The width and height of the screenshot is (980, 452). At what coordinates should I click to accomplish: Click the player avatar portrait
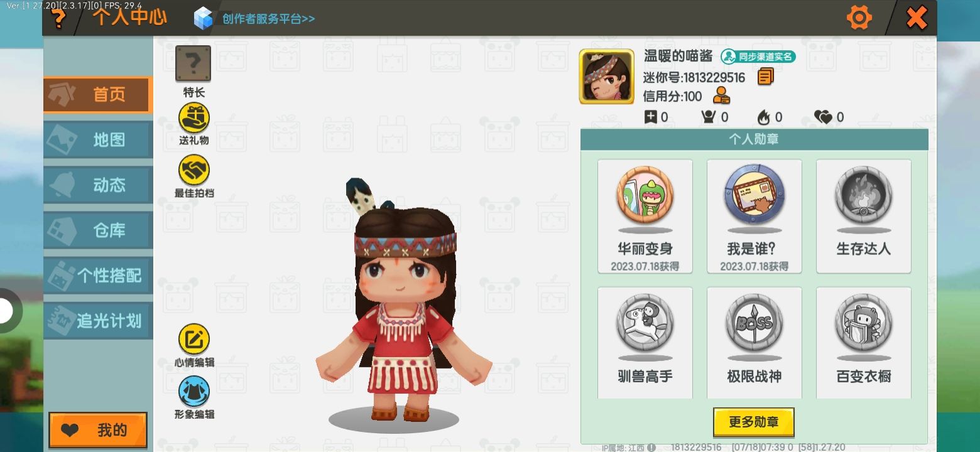tap(606, 77)
